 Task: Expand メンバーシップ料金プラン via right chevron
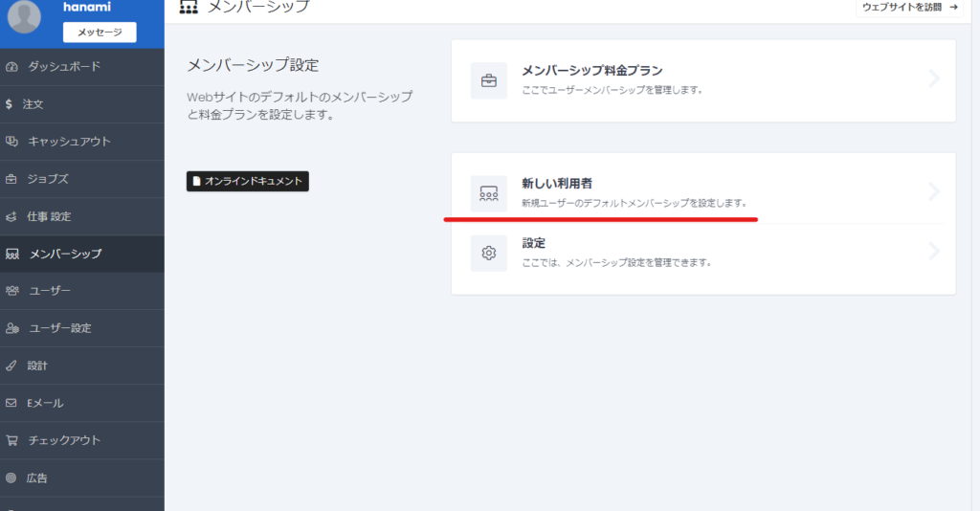pos(935,79)
